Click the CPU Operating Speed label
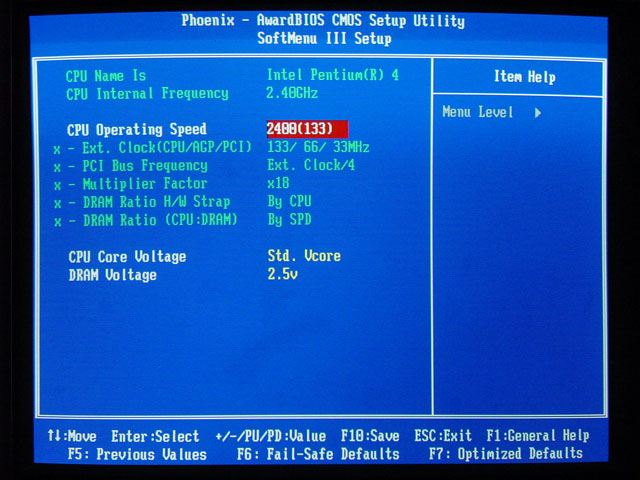The width and height of the screenshot is (640, 480). tap(137, 130)
